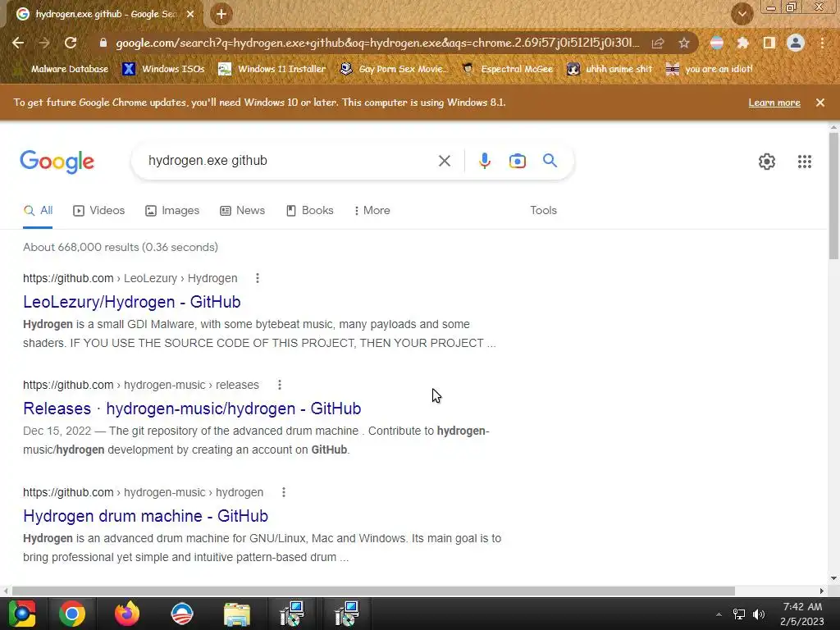Open the Extensions puzzle piece icon
Screen dimensions: 840x630
742,43
